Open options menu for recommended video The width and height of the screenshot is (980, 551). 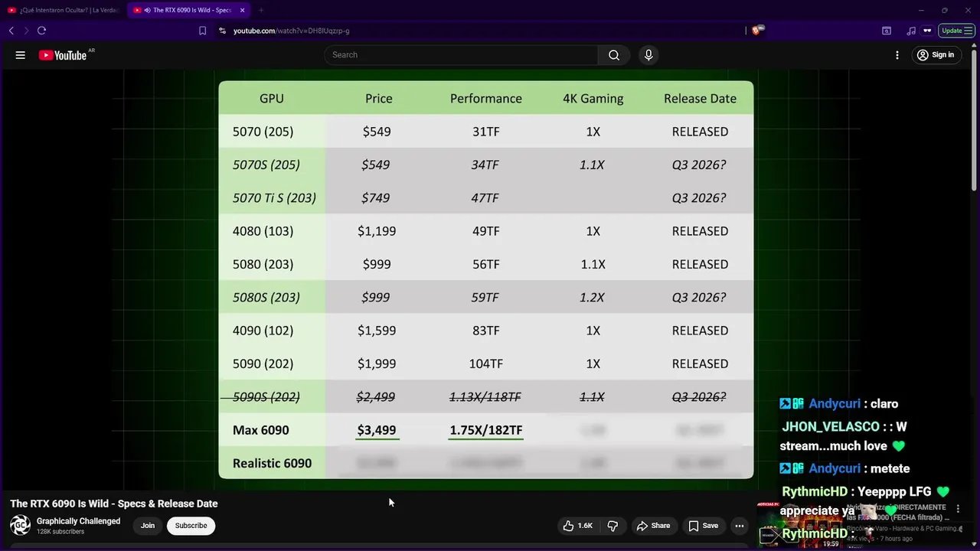point(958,509)
